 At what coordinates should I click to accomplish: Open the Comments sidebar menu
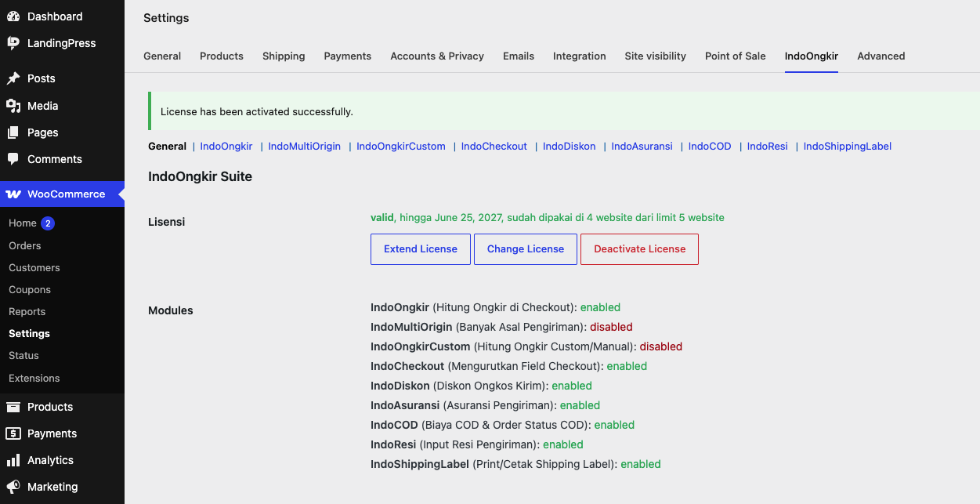tap(62, 159)
